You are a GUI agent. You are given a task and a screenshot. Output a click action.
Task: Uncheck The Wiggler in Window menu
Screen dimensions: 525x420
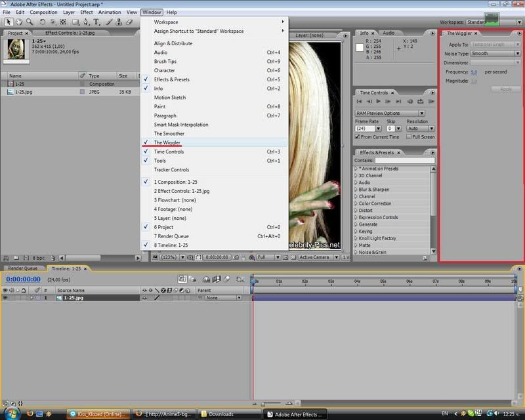[215, 142]
